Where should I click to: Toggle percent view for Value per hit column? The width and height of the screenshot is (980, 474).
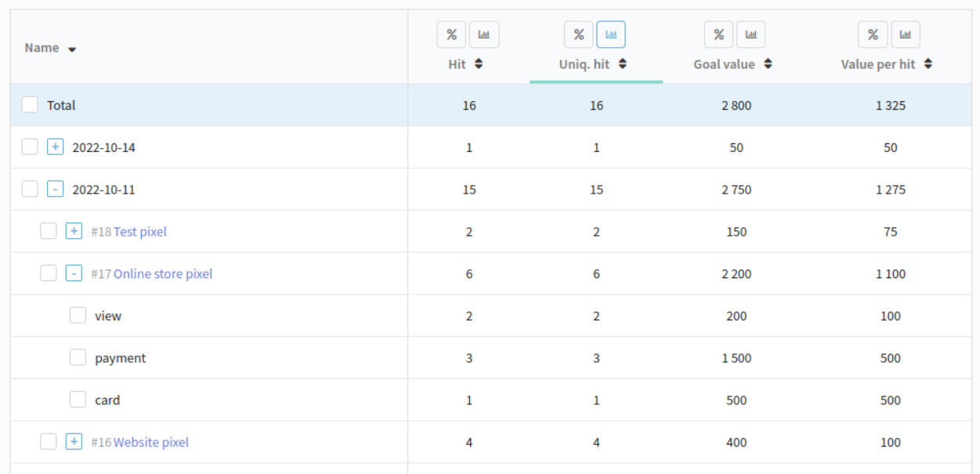click(873, 34)
